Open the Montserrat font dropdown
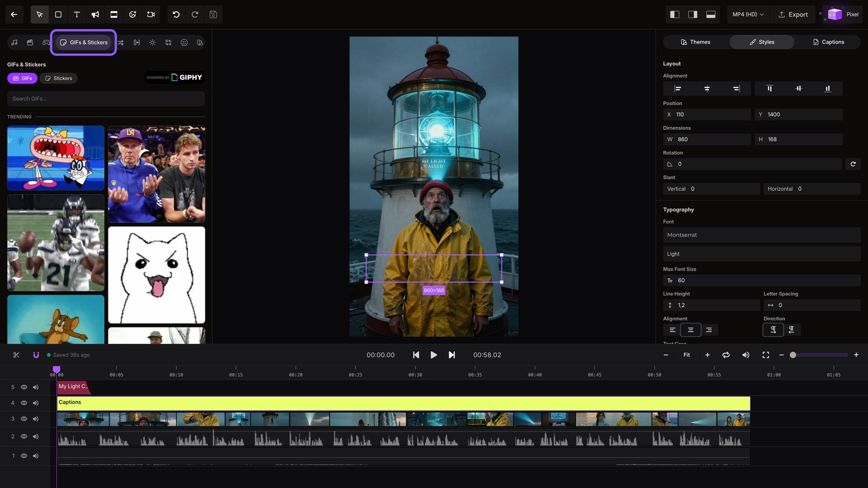Screen dimensions: 868x488 click(x=762, y=235)
